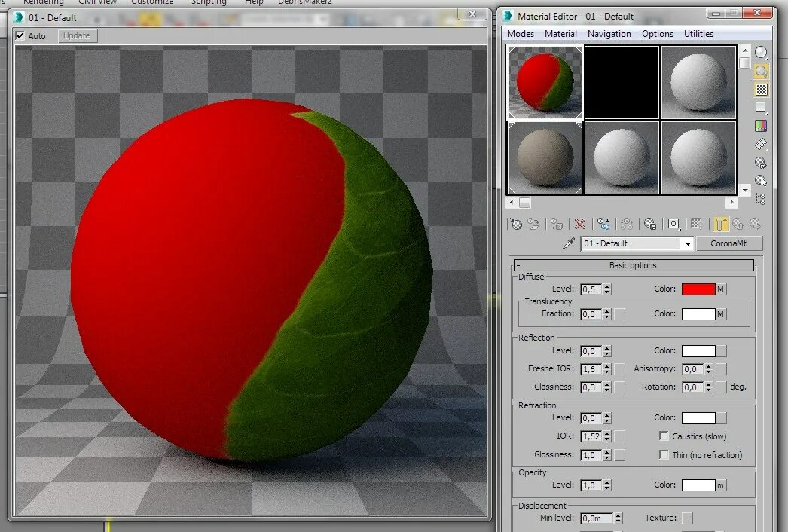Viewport: 788px width, 532px height.
Task: Pick material from object with eyedropper icon
Action: pyautogui.click(x=568, y=244)
